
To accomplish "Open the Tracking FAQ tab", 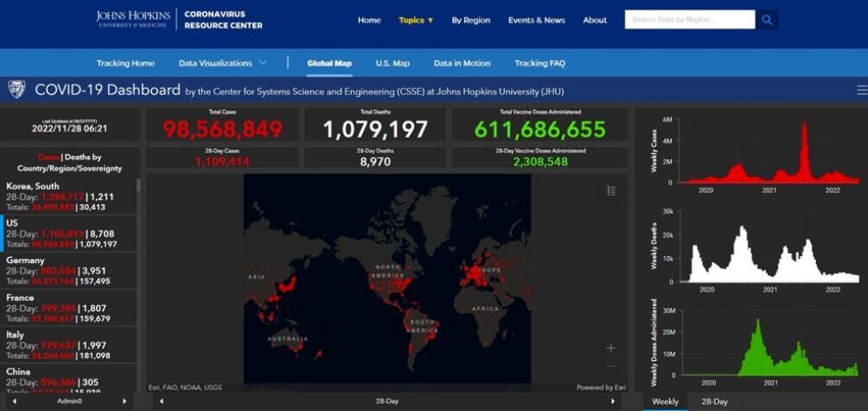I will click(x=539, y=63).
